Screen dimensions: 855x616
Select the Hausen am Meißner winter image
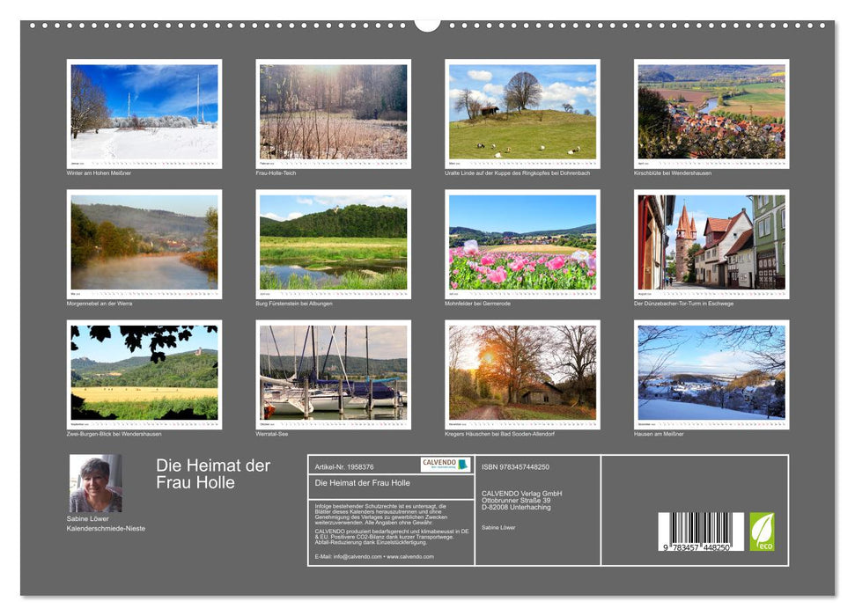pyautogui.click(x=709, y=374)
